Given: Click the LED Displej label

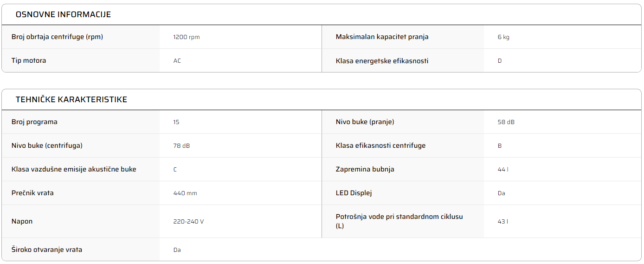Looking at the screenshot, I should point(354,193).
